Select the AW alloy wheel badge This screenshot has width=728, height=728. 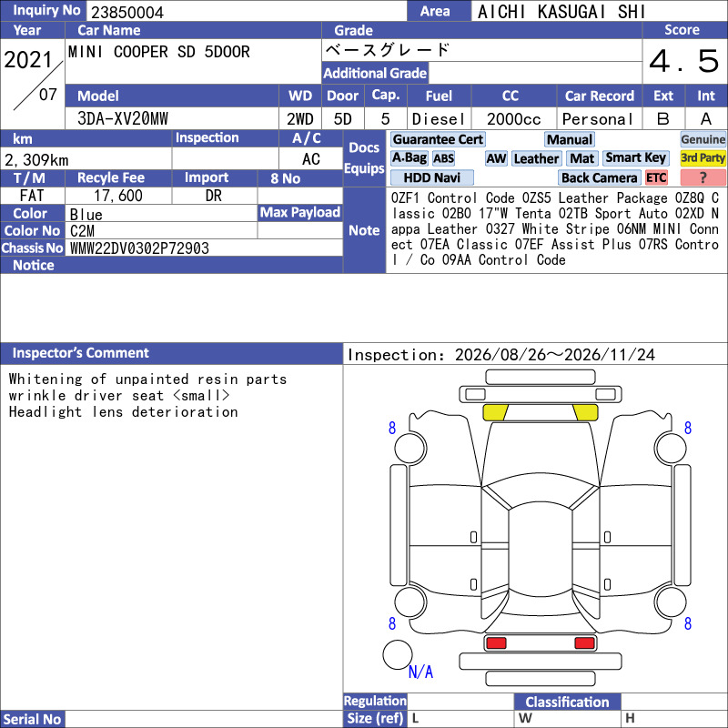496,158
